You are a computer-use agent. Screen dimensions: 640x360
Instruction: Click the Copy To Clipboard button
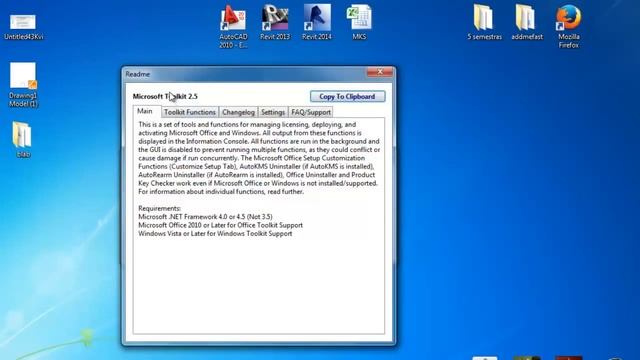(x=347, y=96)
